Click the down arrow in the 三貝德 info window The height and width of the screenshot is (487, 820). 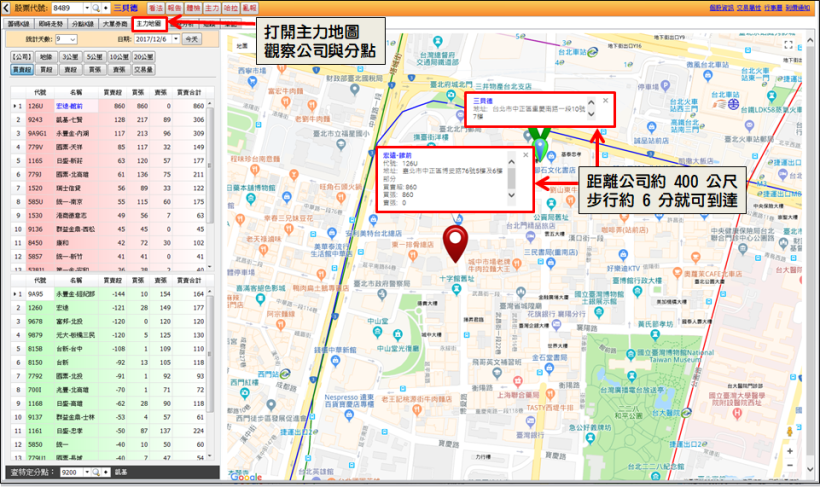(591, 114)
